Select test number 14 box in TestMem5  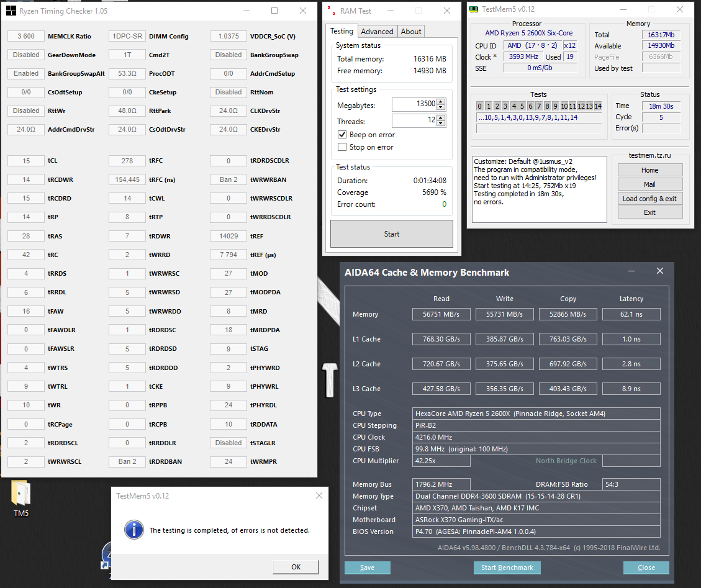click(598, 106)
